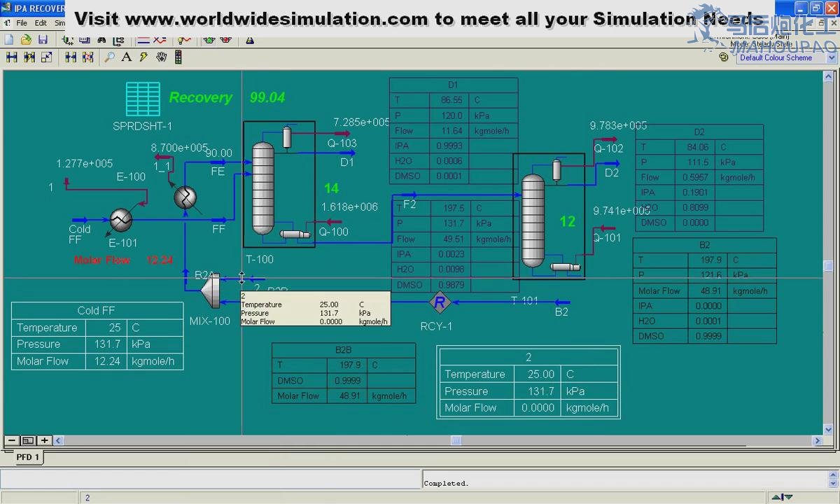This screenshot has height=504, width=840.
Task: Zoom out with the minus button
Action: click(11, 440)
